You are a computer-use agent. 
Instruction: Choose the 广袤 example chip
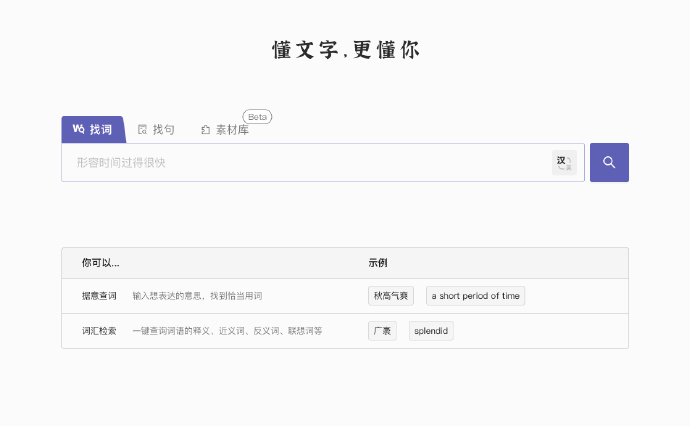[x=382, y=331]
